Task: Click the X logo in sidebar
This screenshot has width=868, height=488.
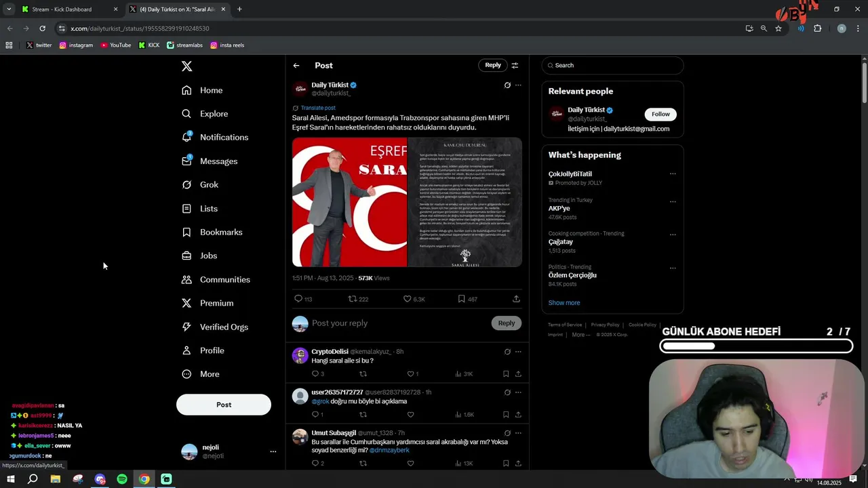Action: [187, 66]
